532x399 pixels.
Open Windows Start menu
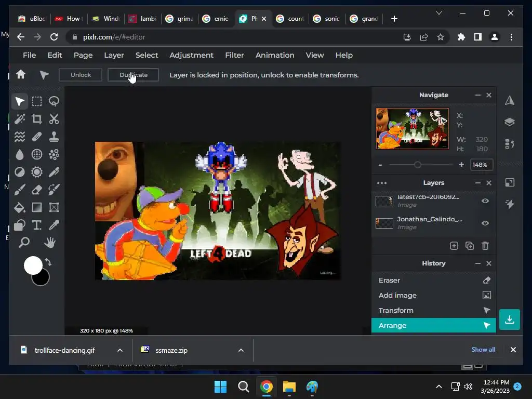pyautogui.click(x=220, y=387)
